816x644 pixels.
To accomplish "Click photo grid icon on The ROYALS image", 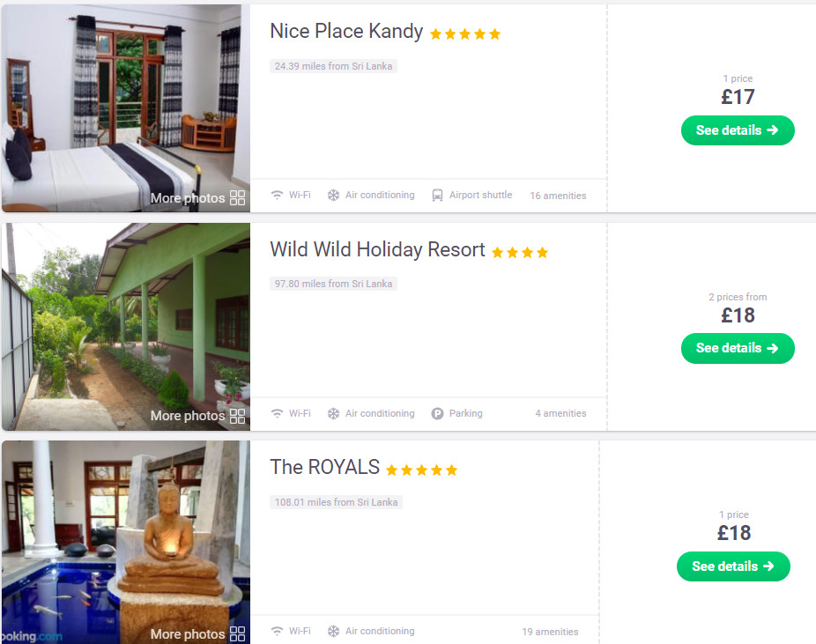I will 237,633.
